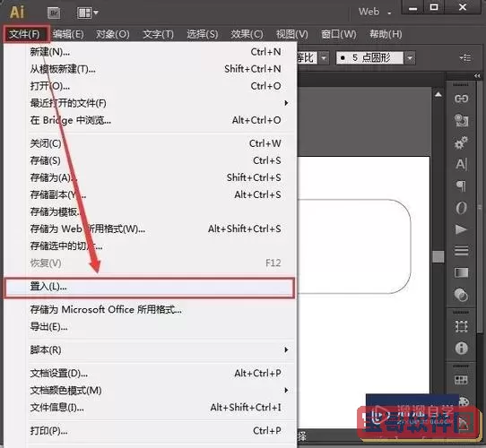
Task: Open the 对象(O) menu
Action: 112,34
